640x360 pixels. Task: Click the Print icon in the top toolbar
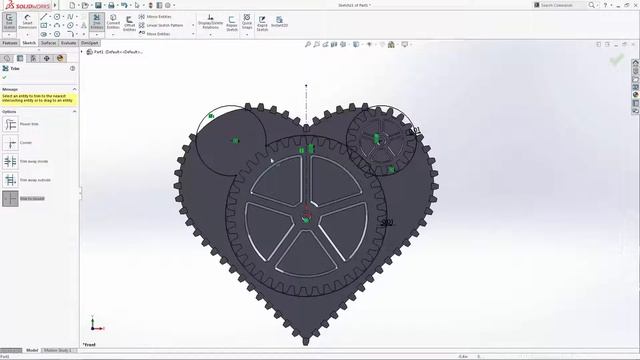click(111, 5)
